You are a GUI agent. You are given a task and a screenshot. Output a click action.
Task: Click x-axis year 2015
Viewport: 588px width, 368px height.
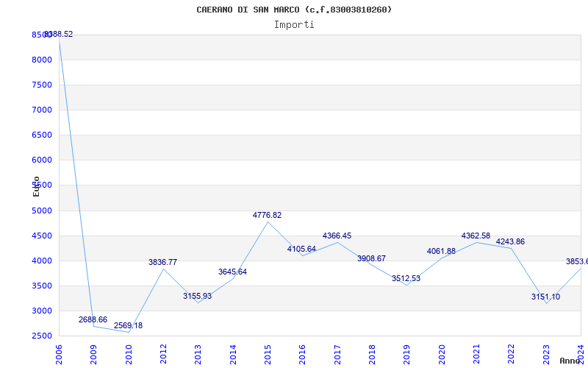tap(268, 354)
